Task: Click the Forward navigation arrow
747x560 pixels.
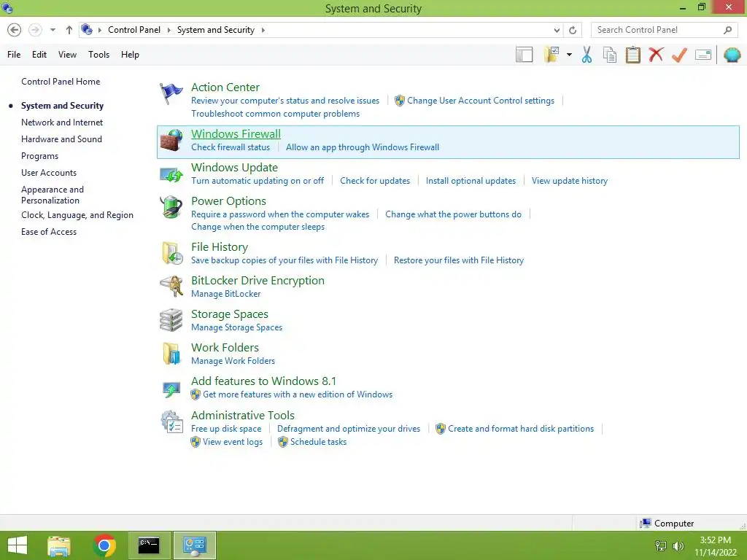Action: click(35, 30)
